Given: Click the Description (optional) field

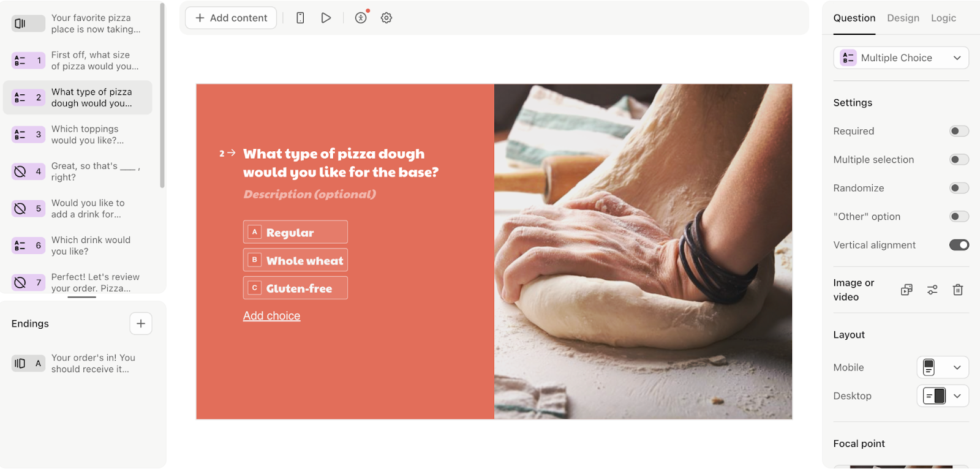Looking at the screenshot, I should coord(310,194).
